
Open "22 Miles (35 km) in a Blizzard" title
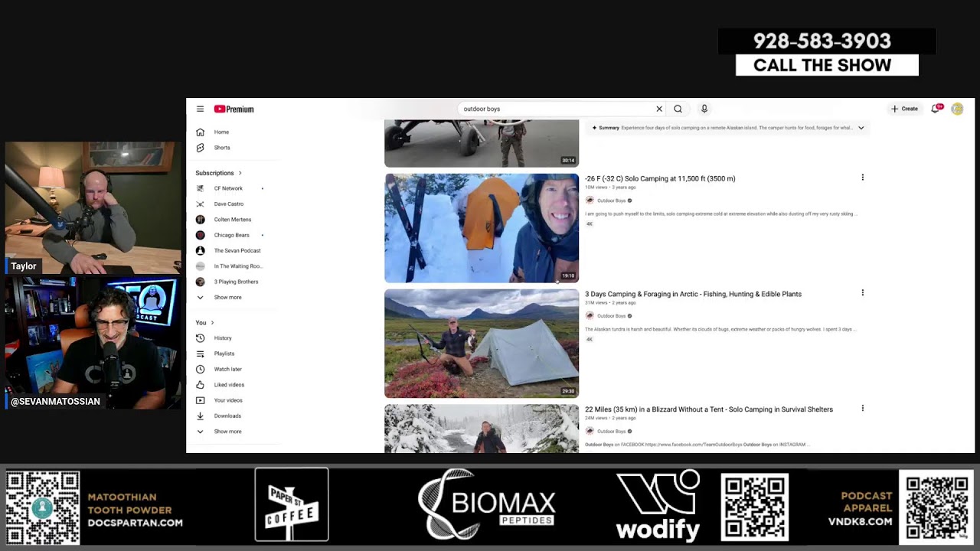[x=709, y=409]
